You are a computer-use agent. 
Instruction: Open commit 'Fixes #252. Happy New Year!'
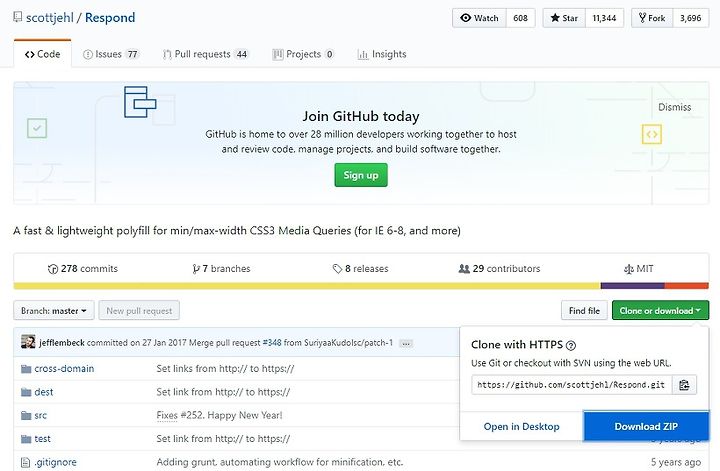(x=219, y=415)
